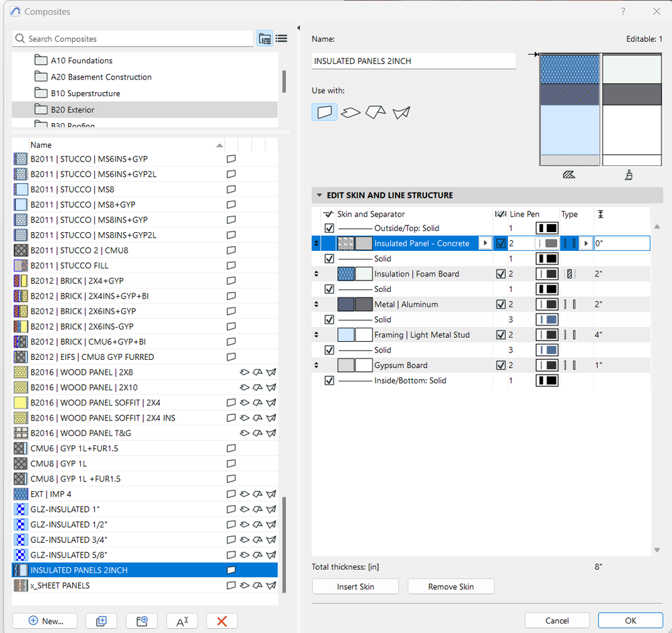Click the Search Composites field
This screenshot has height=633, width=672.
click(x=133, y=38)
